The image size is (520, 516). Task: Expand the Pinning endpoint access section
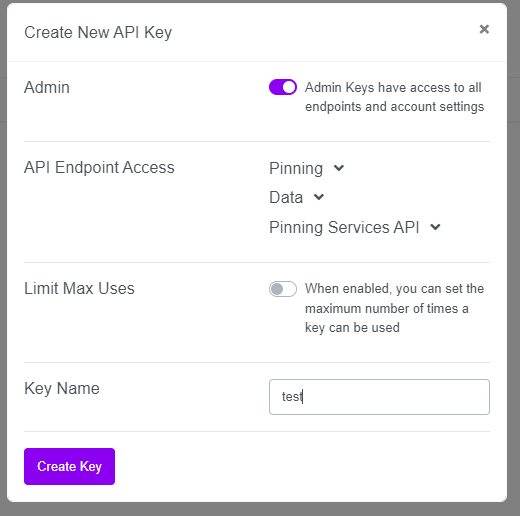tap(306, 168)
